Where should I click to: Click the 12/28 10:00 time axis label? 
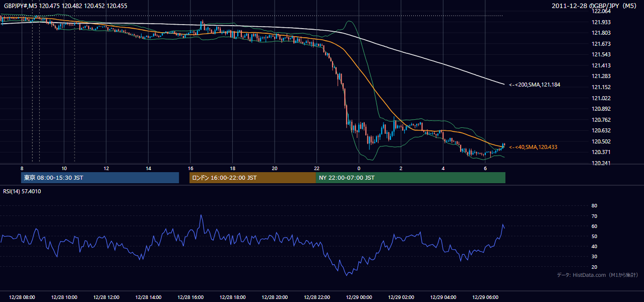pyautogui.click(x=64, y=297)
